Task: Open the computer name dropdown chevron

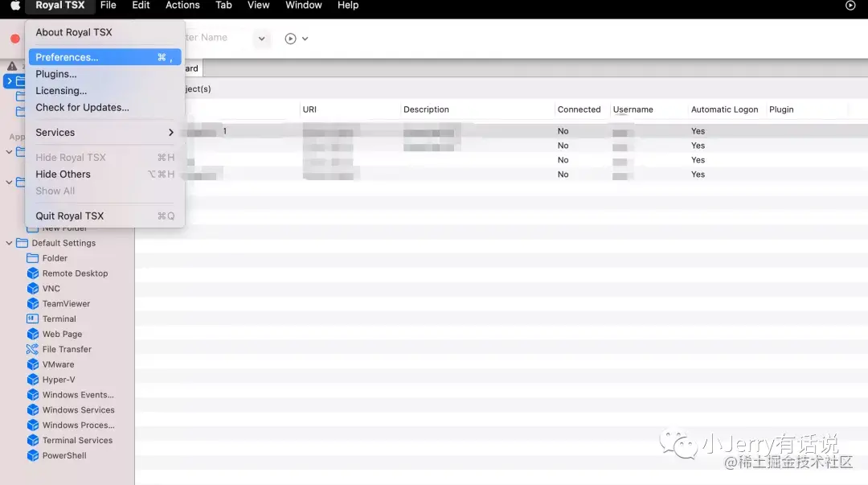Action: click(261, 39)
